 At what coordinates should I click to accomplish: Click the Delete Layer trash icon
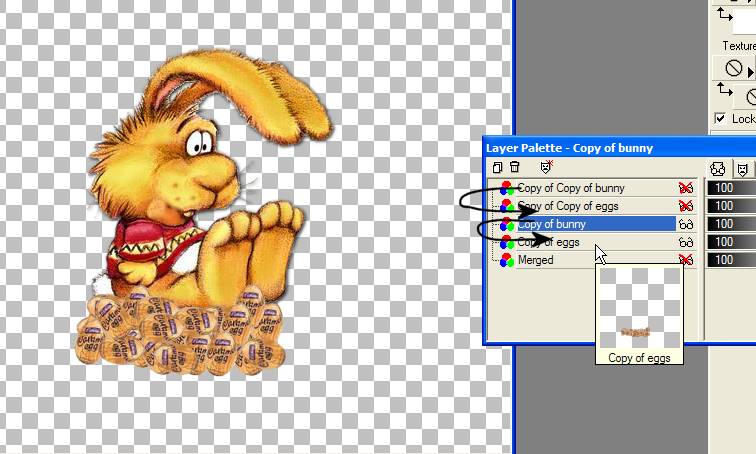coord(514,167)
